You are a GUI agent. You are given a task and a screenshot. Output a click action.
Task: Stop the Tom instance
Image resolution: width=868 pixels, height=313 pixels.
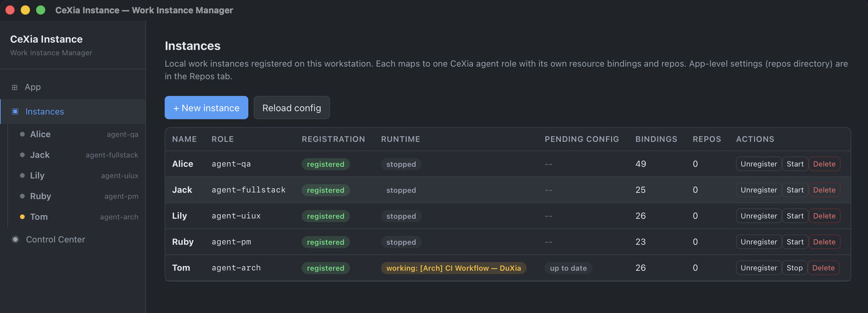click(x=795, y=268)
